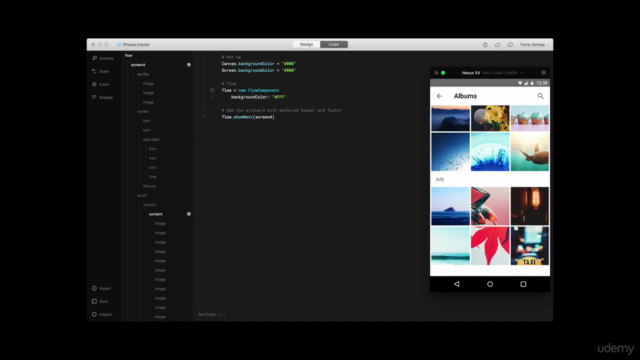Click the chat feedback icon in title bar
Image resolution: width=640 pixels, height=360 pixels.
(x=510, y=44)
